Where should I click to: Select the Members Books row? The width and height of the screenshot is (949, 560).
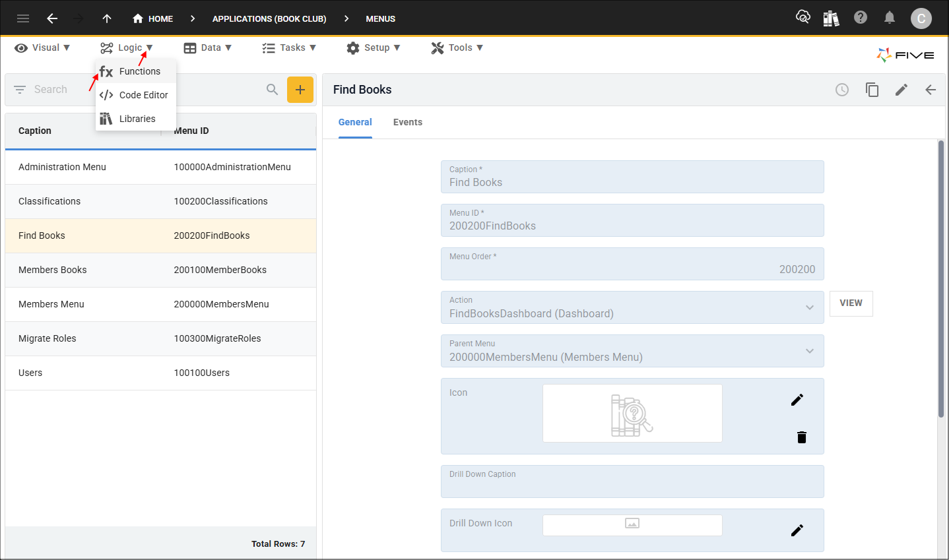[x=160, y=270]
